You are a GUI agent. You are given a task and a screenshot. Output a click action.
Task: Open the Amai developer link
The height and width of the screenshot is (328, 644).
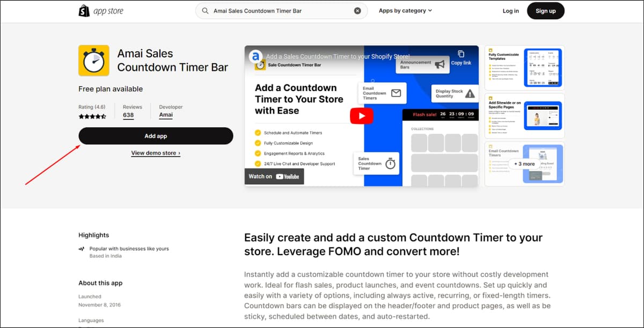coord(166,115)
